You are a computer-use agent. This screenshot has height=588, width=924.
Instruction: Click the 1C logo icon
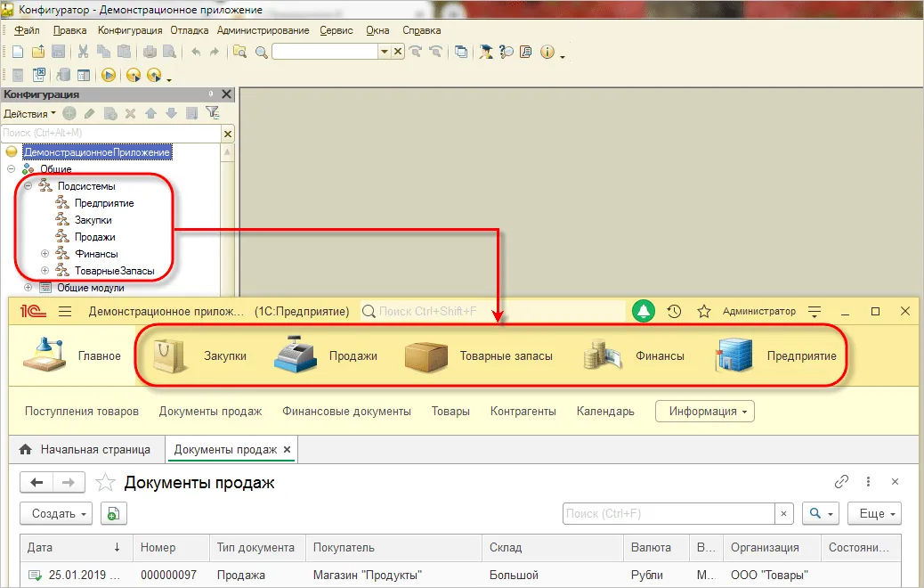click(33, 311)
